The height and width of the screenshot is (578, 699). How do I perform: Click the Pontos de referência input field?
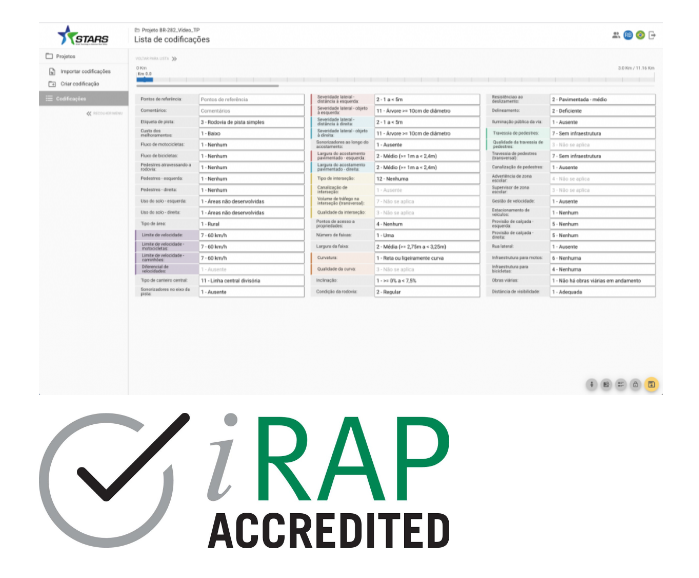(x=251, y=99)
